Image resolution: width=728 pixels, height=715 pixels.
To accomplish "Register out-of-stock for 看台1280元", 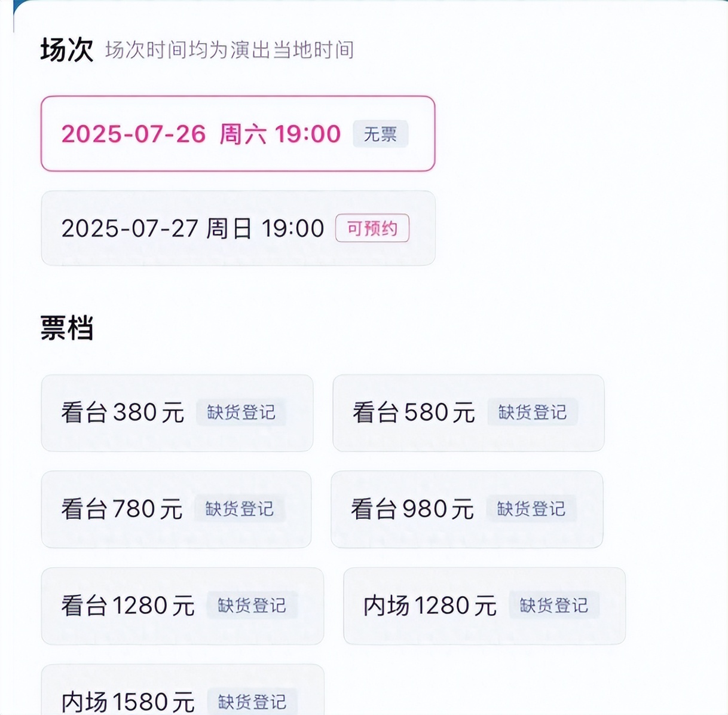I will point(252,606).
